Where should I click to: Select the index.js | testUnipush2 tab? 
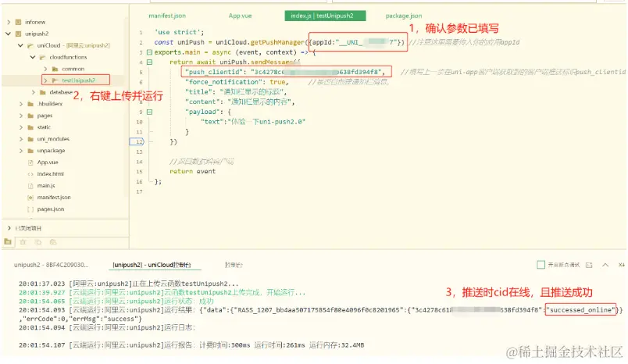(x=325, y=16)
